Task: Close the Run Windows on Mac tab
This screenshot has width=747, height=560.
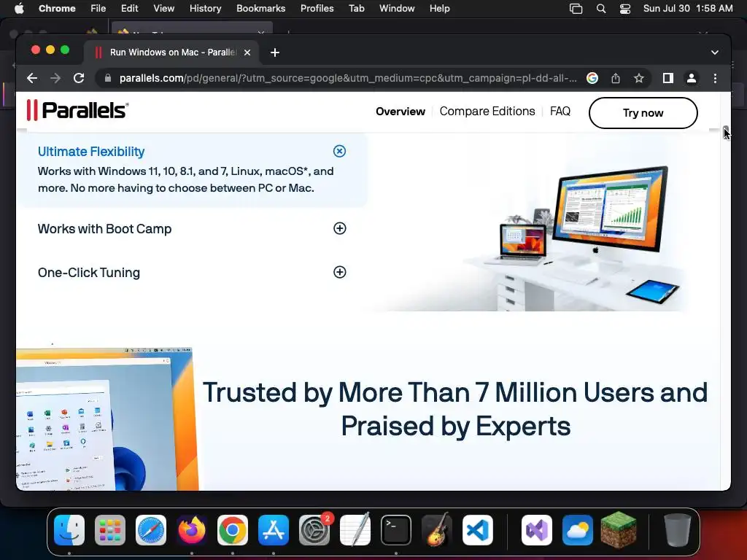Action: click(x=247, y=52)
